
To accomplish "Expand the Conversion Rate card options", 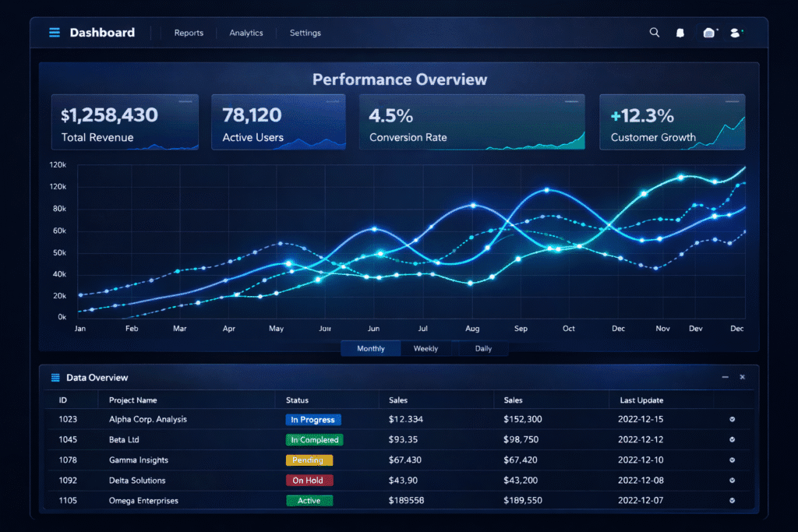I will click(572, 101).
